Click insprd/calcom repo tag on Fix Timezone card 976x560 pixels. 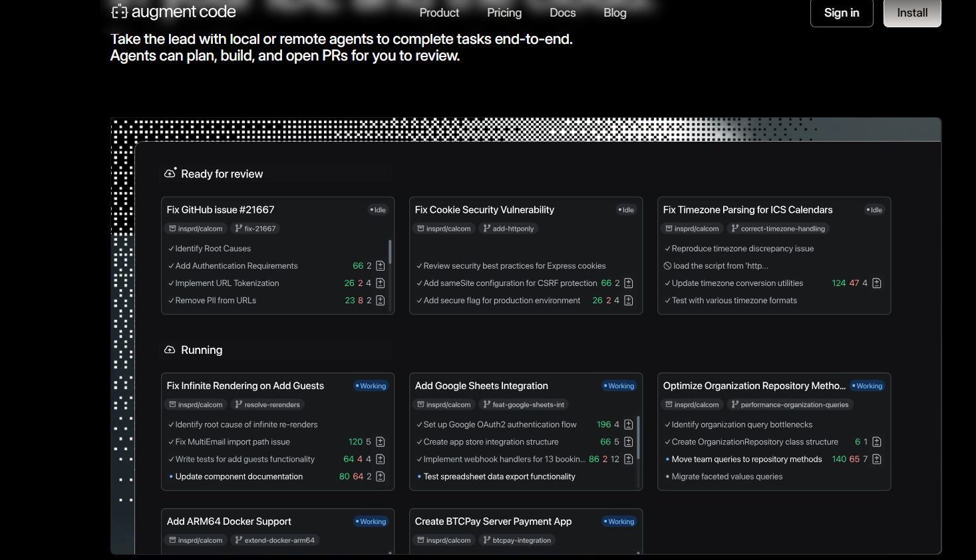692,229
